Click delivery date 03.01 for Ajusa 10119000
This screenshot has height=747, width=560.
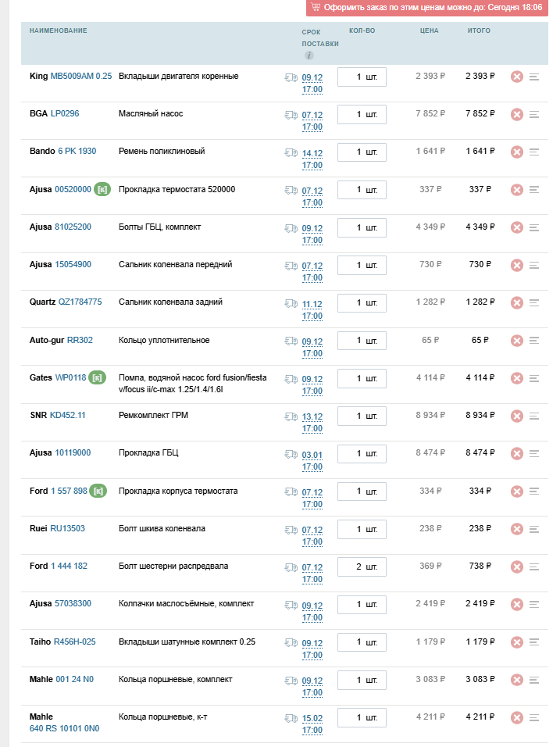[312, 455]
